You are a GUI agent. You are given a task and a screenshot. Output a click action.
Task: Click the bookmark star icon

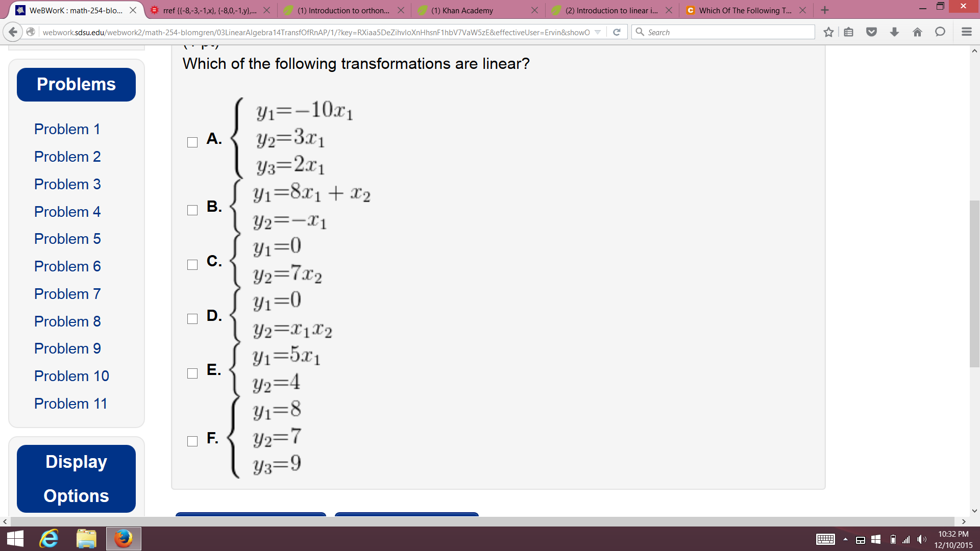[x=828, y=32]
